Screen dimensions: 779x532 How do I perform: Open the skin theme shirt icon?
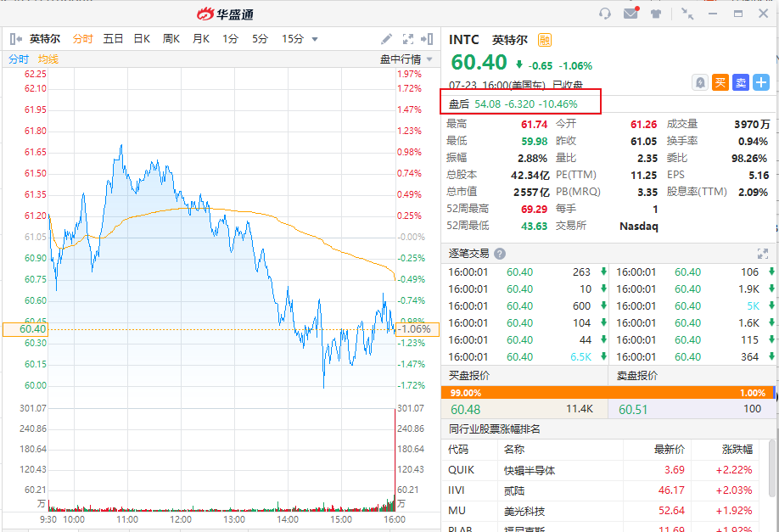tap(656, 14)
